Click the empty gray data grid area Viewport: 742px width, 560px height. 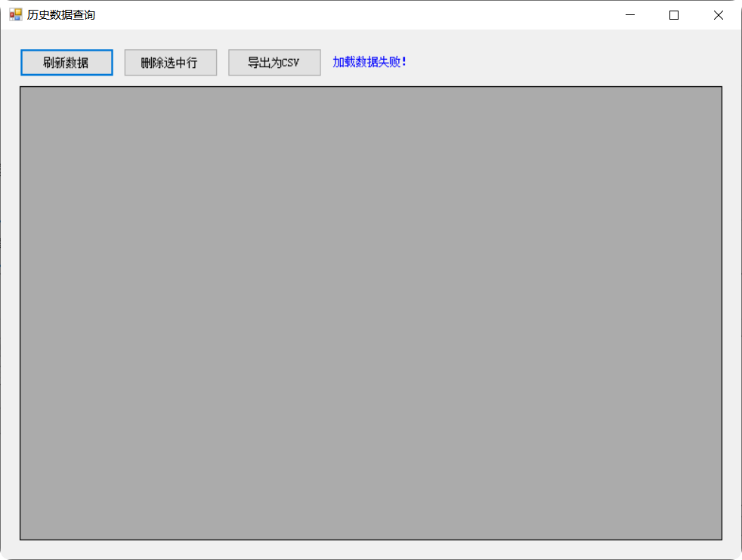click(x=371, y=313)
